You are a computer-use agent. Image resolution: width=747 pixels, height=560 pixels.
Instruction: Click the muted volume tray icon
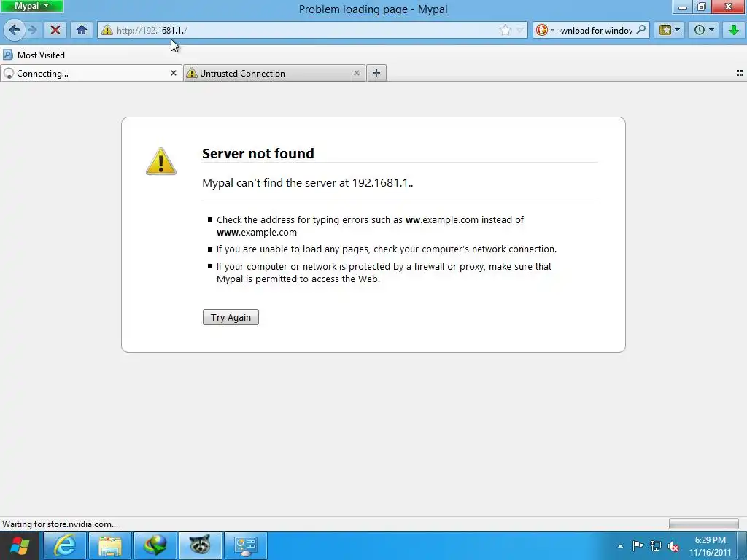pyautogui.click(x=673, y=546)
